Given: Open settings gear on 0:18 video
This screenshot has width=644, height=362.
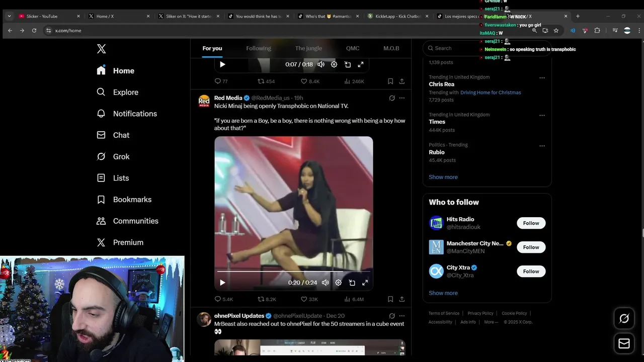Looking at the screenshot, I should click(334, 64).
